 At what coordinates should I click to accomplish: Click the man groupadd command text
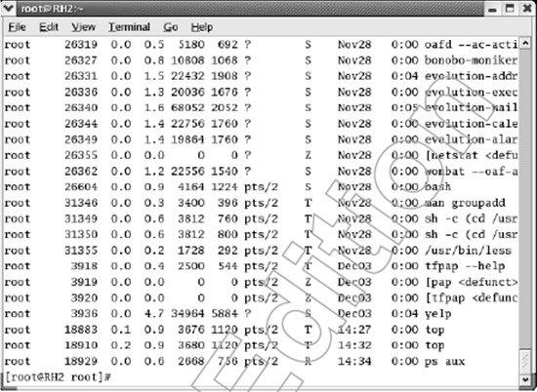[465, 203]
